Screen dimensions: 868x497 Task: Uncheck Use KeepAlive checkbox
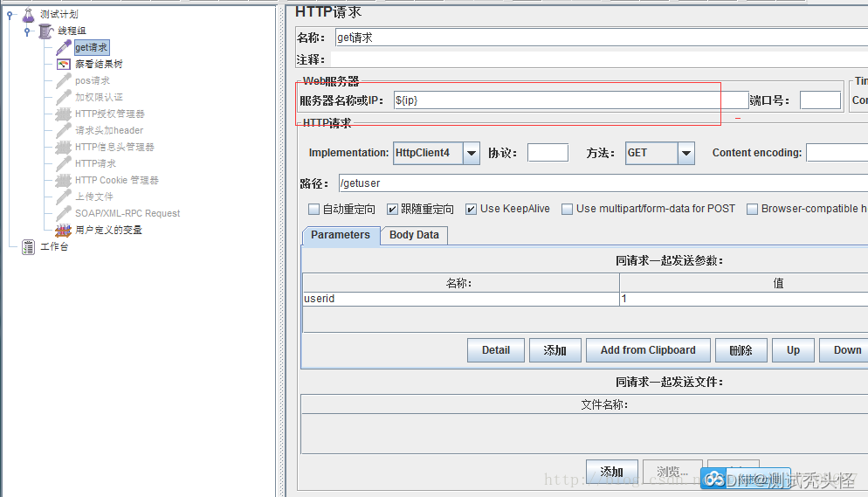(x=471, y=210)
